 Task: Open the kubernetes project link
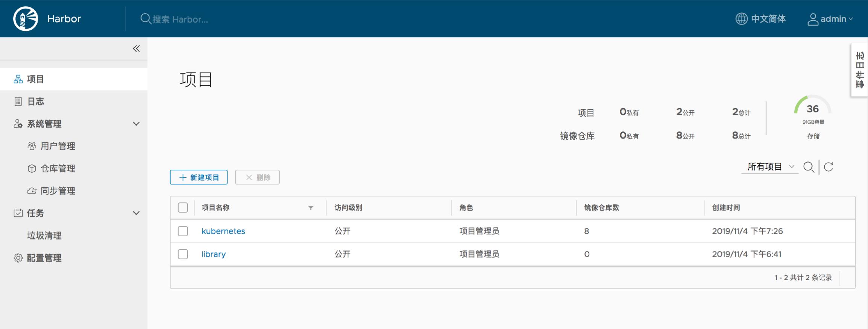tap(223, 231)
